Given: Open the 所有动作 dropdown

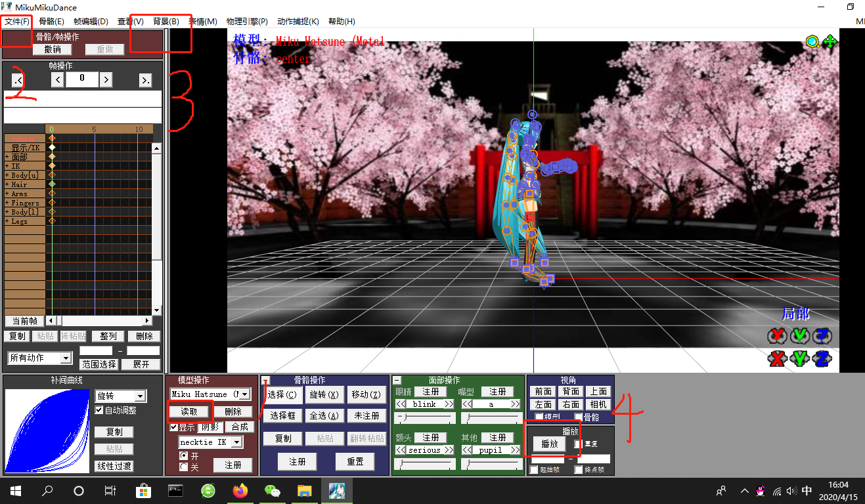Looking at the screenshot, I should pyautogui.click(x=66, y=358).
